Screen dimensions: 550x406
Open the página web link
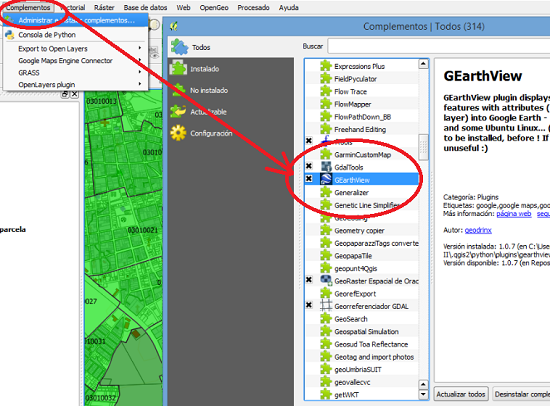click(x=514, y=214)
